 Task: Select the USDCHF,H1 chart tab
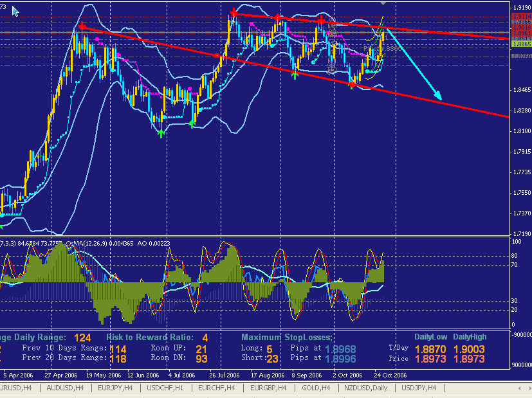point(164,388)
